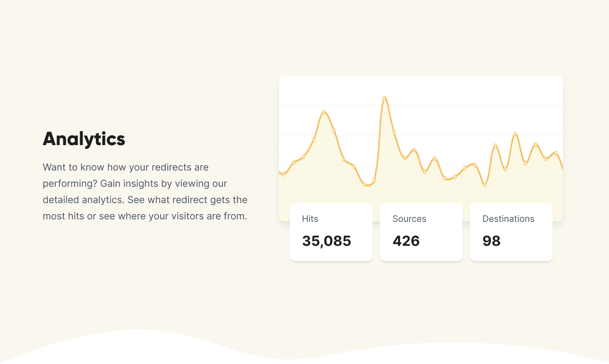Click the Destinations label in the stats card
609x364 pixels.
click(x=508, y=219)
